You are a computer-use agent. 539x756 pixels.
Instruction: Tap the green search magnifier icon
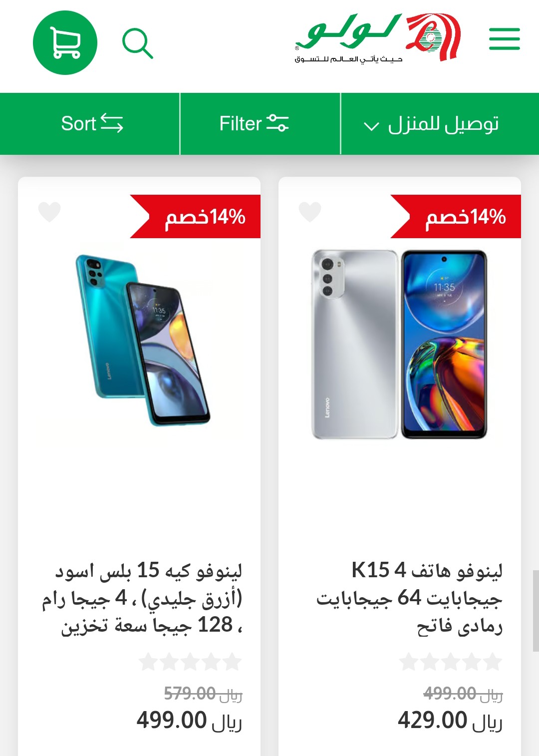tap(138, 44)
